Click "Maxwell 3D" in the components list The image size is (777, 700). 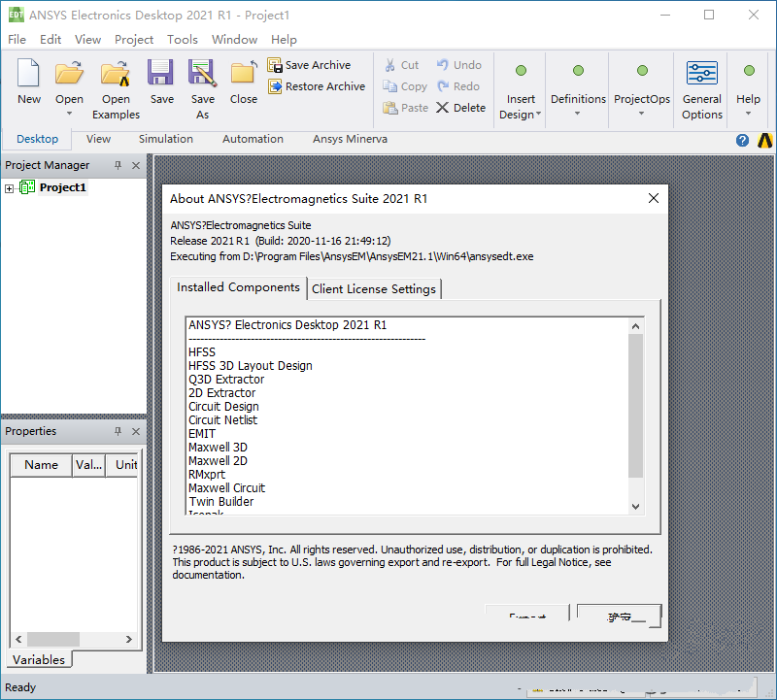(218, 448)
